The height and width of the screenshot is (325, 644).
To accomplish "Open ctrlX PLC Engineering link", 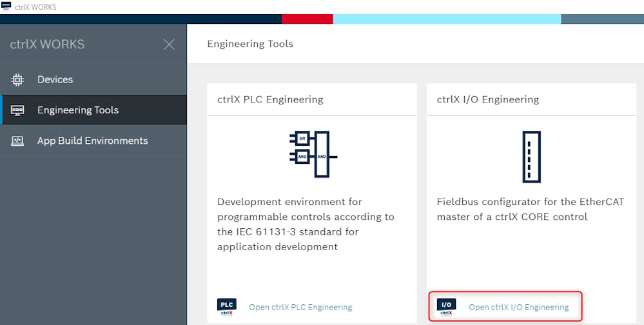I will pos(300,308).
